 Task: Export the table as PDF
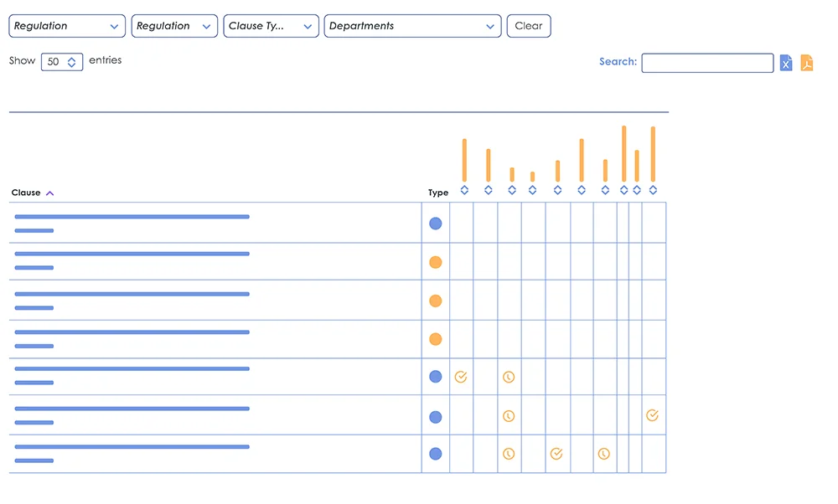point(807,63)
